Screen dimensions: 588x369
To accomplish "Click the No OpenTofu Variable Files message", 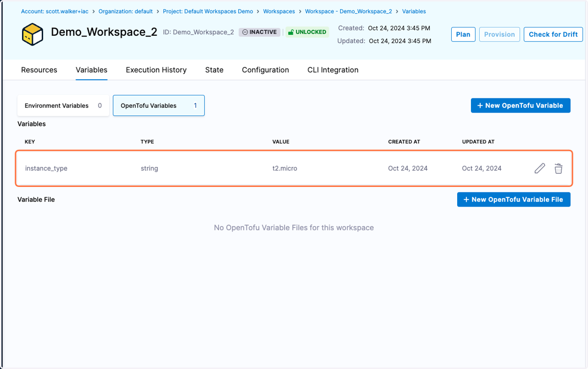I will pos(294,228).
